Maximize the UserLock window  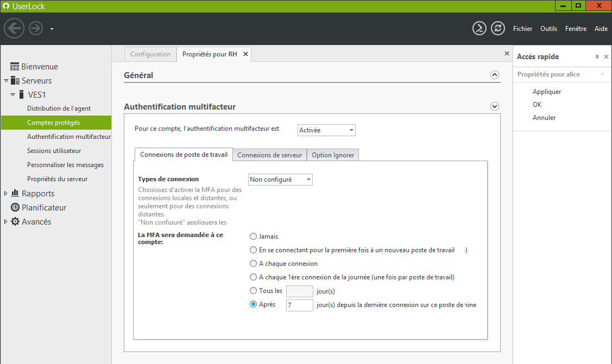(x=578, y=5)
